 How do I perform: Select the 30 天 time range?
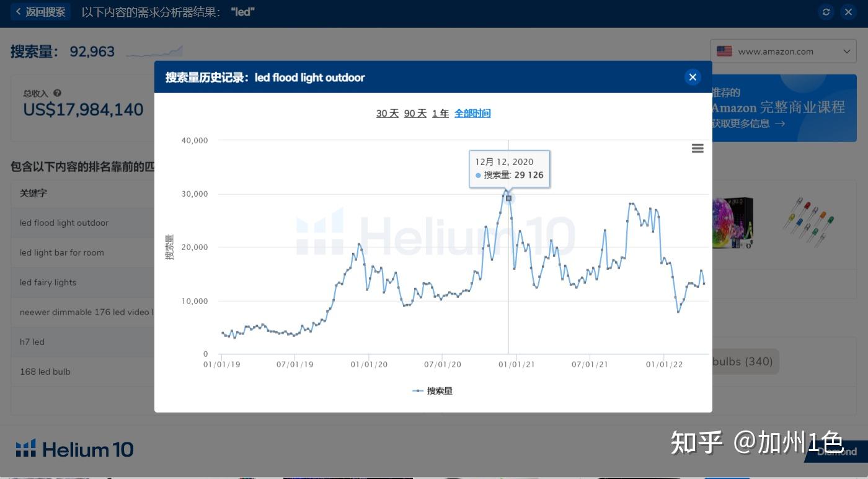(387, 114)
